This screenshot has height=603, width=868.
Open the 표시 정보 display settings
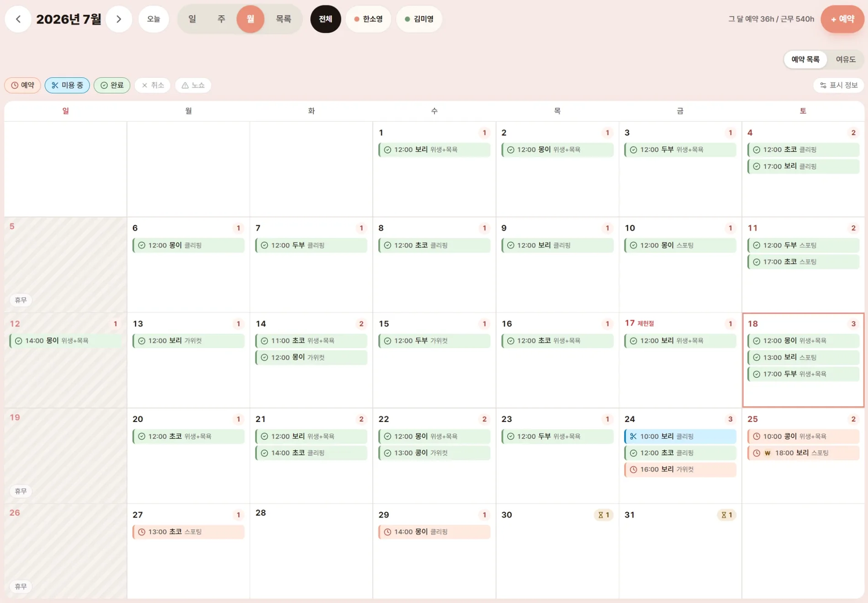[839, 85]
